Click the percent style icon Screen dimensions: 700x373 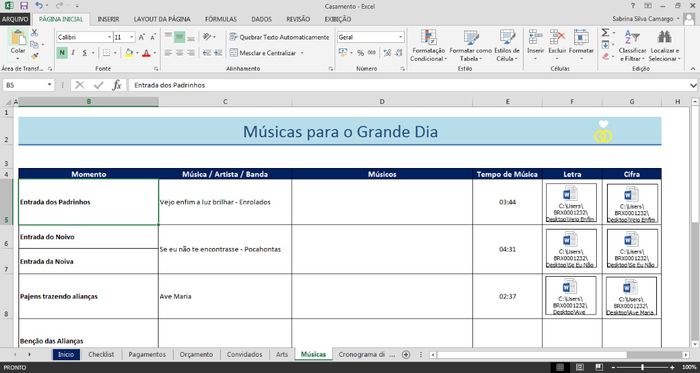click(x=360, y=53)
